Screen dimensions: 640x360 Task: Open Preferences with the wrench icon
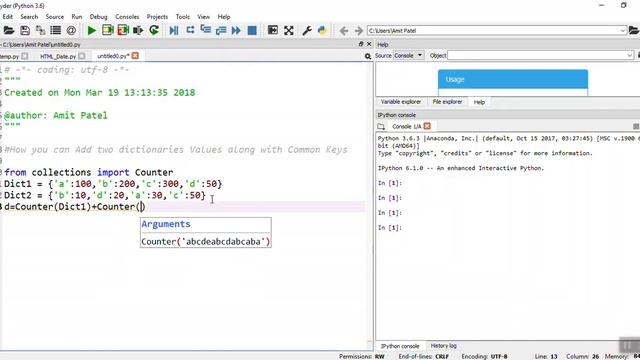click(x=307, y=30)
